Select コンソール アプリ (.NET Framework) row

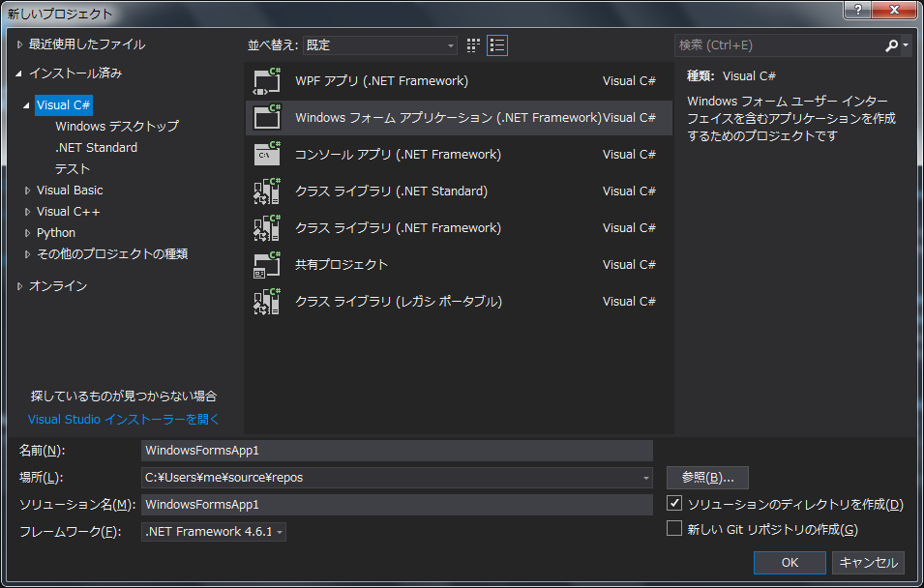tap(459, 155)
